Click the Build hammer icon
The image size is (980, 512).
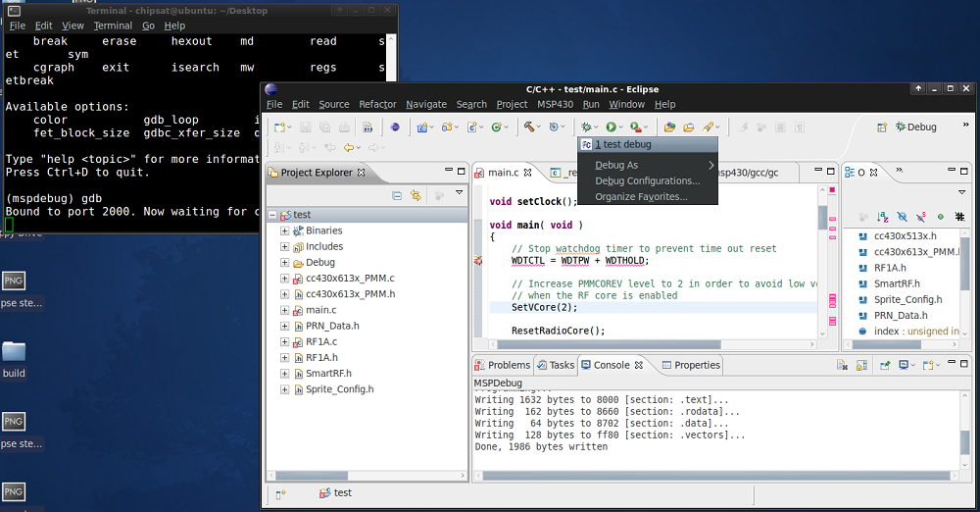529,128
